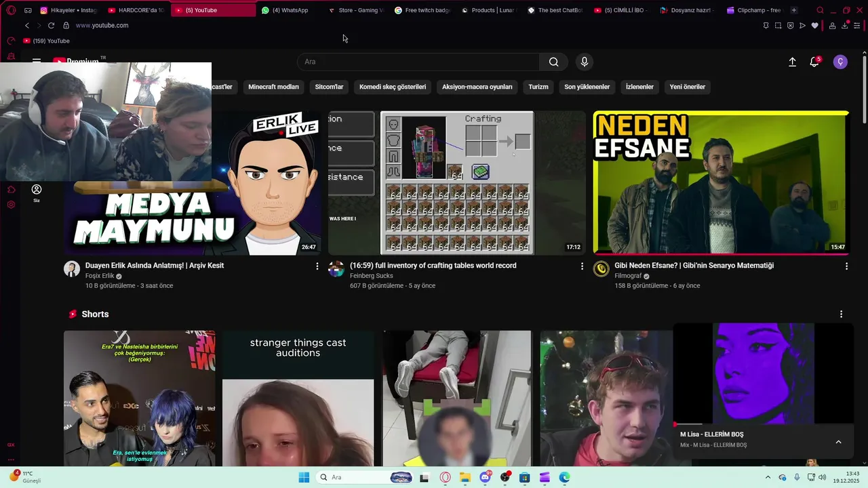Open the 'Siz' profile sidebar icon
The image size is (868, 488).
point(37,192)
